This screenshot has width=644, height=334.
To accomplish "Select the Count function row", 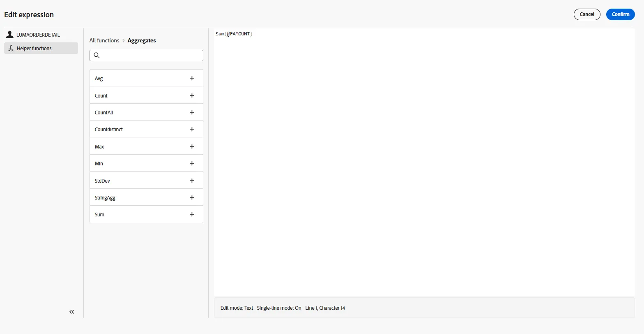I will click(x=146, y=95).
